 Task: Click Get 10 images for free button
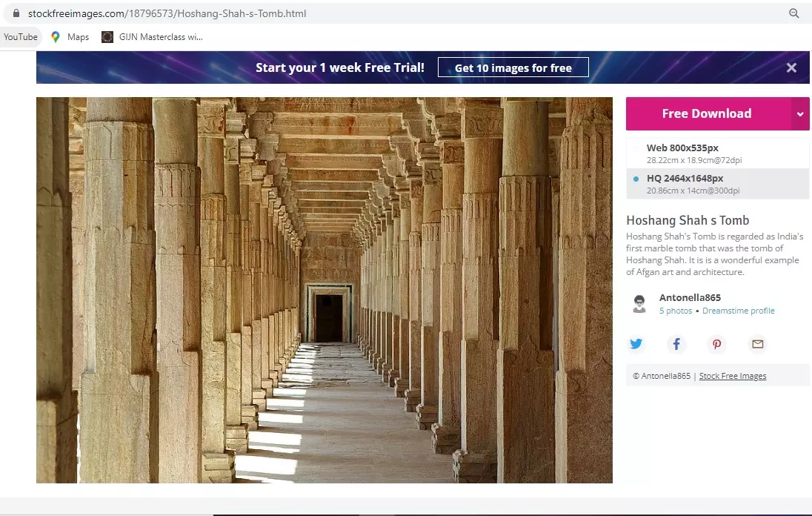(x=513, y=67)
